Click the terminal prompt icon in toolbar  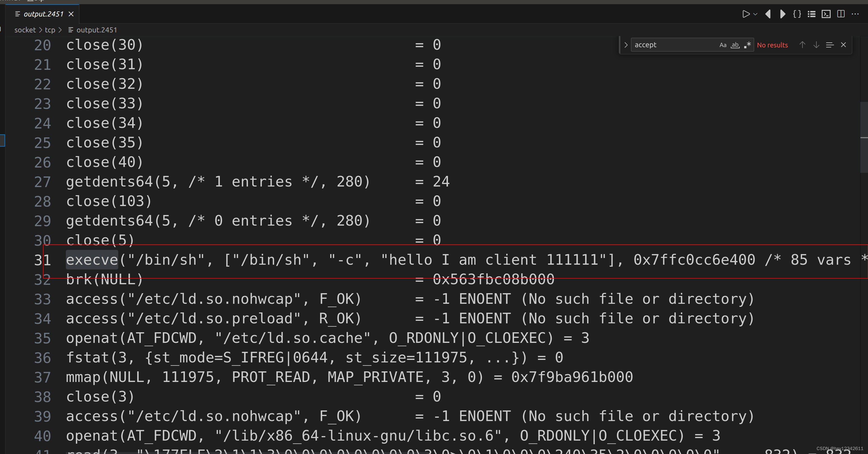[x=826, y=14]
